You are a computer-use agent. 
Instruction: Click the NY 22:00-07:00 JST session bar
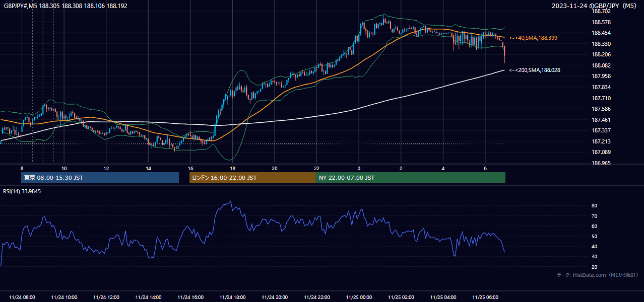click(x=411, y=178)
